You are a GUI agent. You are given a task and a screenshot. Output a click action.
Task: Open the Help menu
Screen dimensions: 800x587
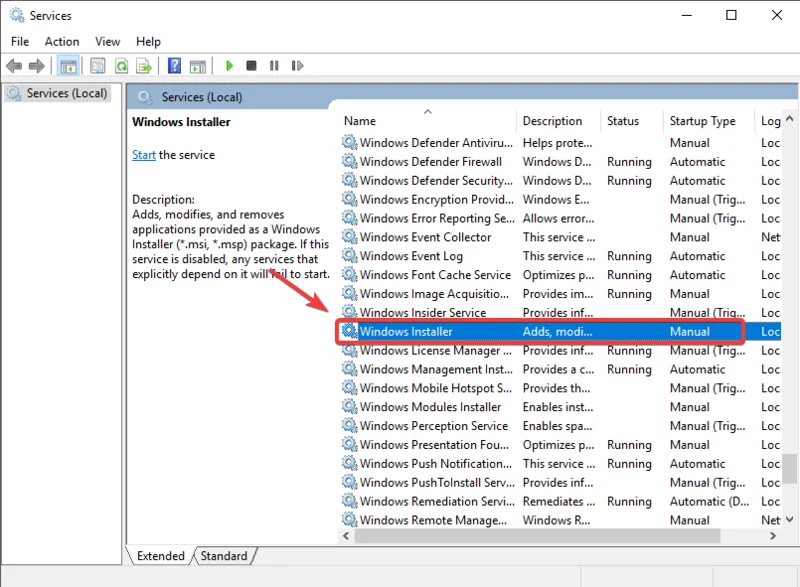(x=148, y=41)
